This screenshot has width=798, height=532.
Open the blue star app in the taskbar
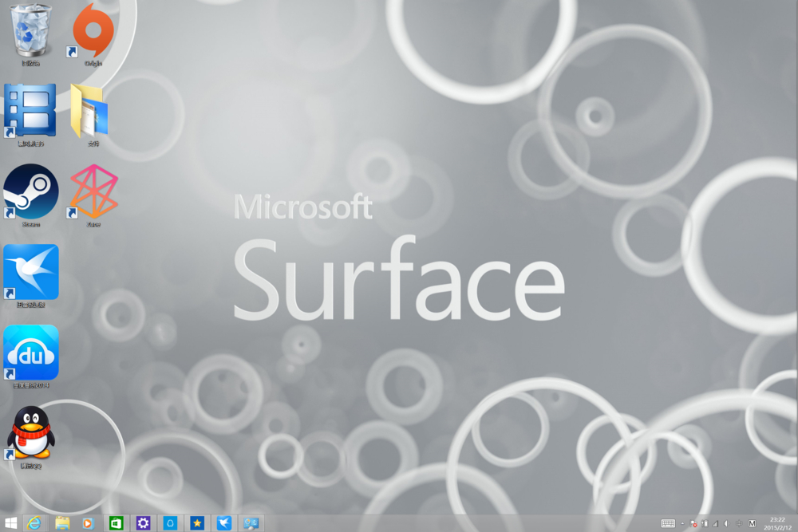coord(197,523)
